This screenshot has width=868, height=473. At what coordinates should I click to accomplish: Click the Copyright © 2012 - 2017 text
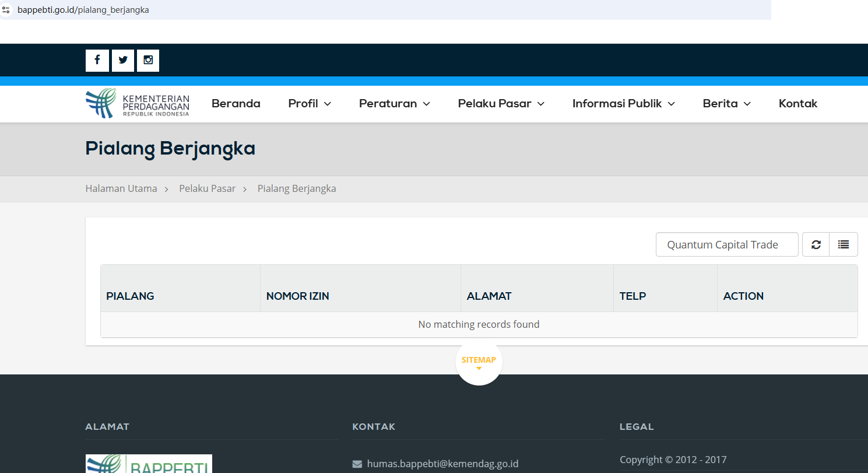pyautogui.click(x=673, y=460)
